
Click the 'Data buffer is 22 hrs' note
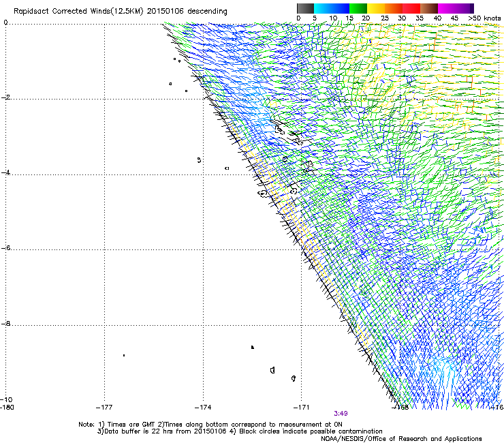[x=139, y=431]
